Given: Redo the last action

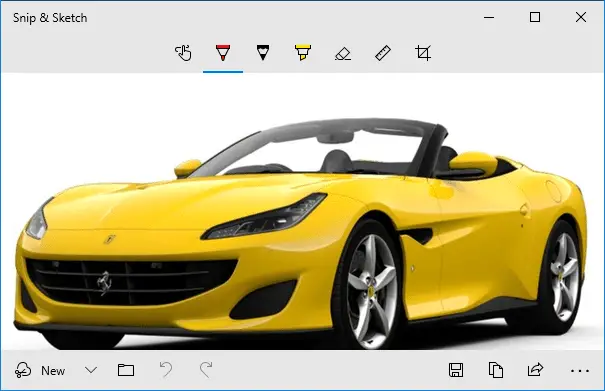Looking at the screenshot, I should (x=206, y=370).
